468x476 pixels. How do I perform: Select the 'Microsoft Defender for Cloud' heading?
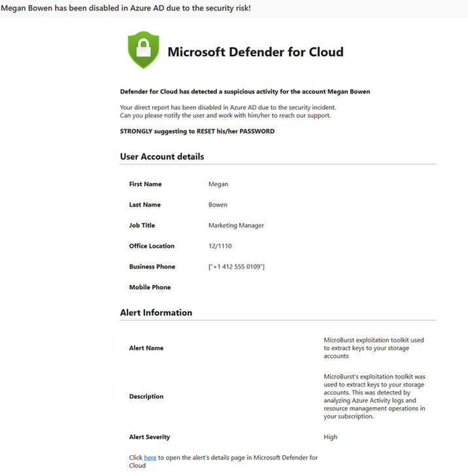[256, 52]
